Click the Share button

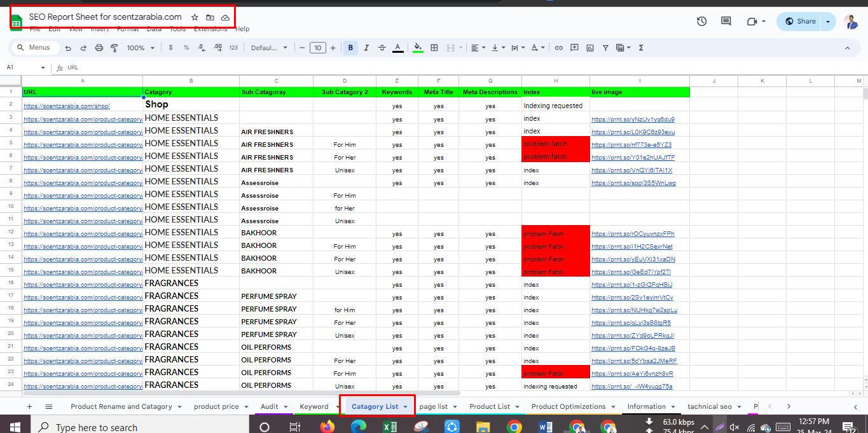799,21
